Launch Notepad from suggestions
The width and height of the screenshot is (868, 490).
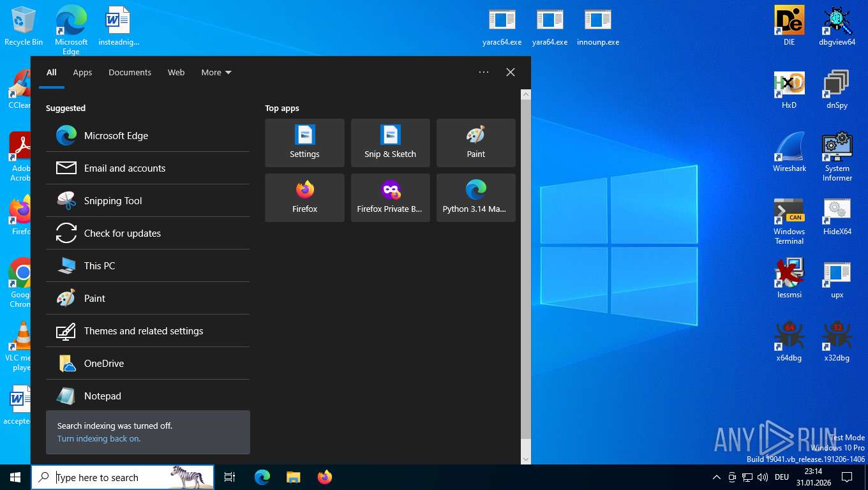tap(147, 396)
